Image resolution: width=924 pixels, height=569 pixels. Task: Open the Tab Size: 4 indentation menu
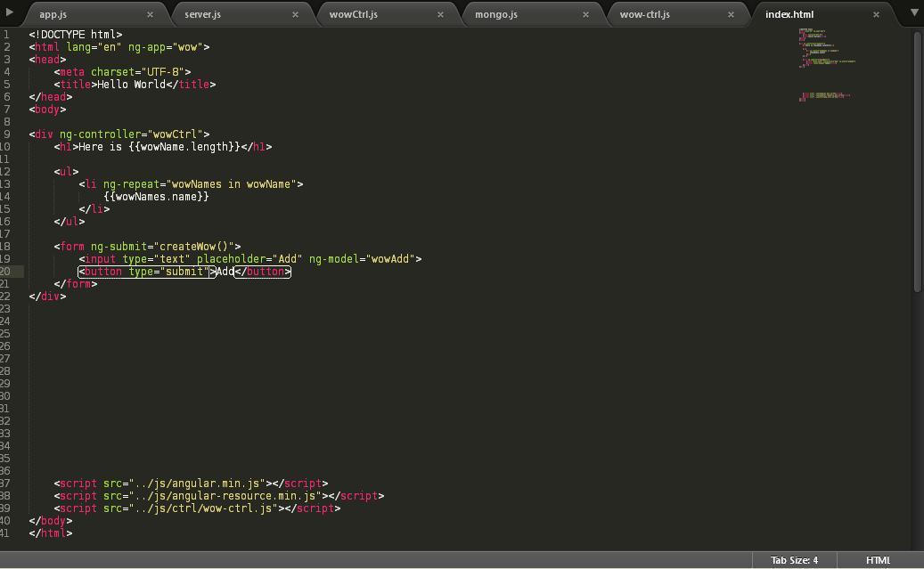794,560
